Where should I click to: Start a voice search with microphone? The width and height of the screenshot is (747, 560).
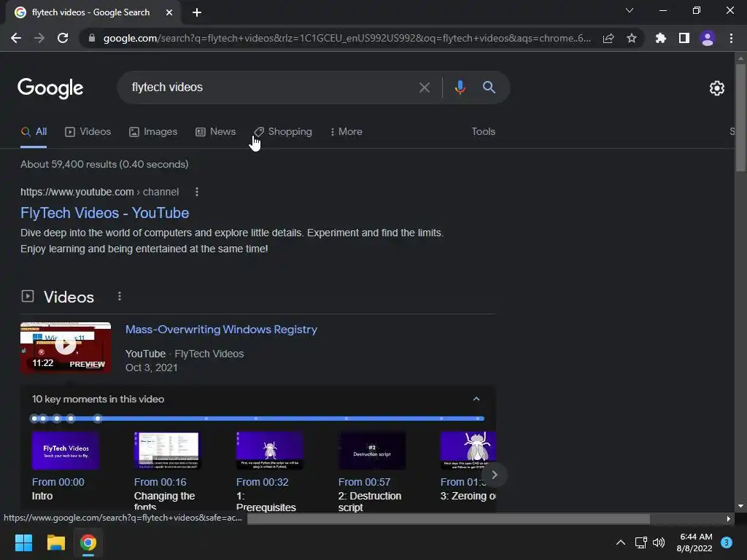460,87
